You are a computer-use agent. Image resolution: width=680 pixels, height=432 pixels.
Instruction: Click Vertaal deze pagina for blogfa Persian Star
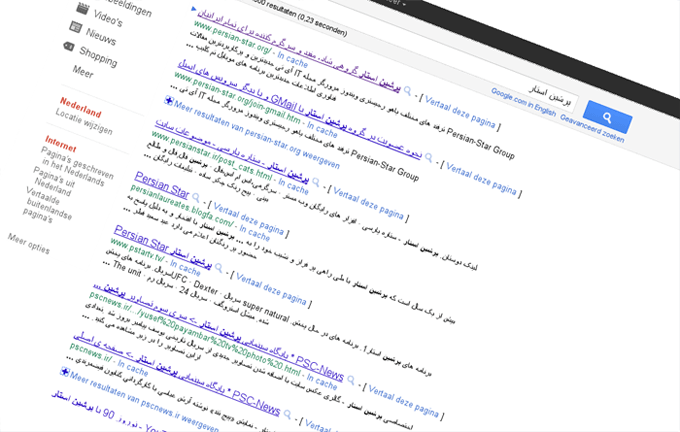[248, 219]
